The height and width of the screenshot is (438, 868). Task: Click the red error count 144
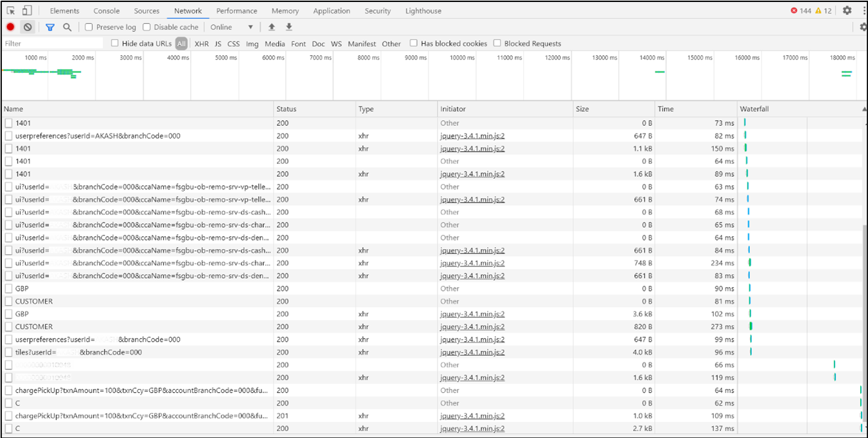[802, 11]
